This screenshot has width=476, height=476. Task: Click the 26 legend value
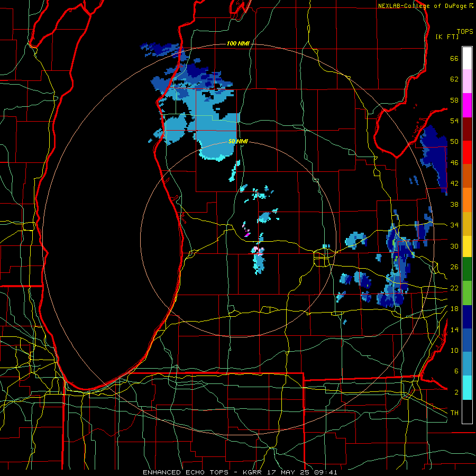point(454,267)
